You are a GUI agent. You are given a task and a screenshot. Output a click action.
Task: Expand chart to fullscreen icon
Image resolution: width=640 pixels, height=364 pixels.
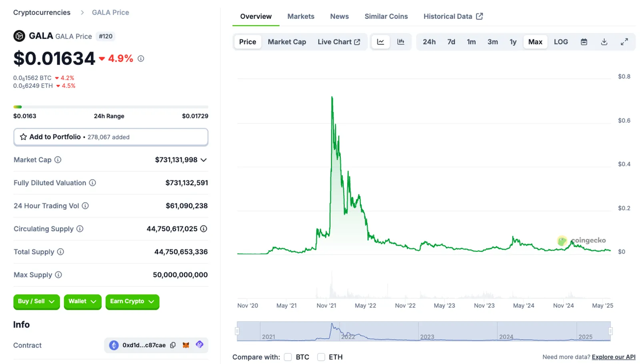(624, 42)
